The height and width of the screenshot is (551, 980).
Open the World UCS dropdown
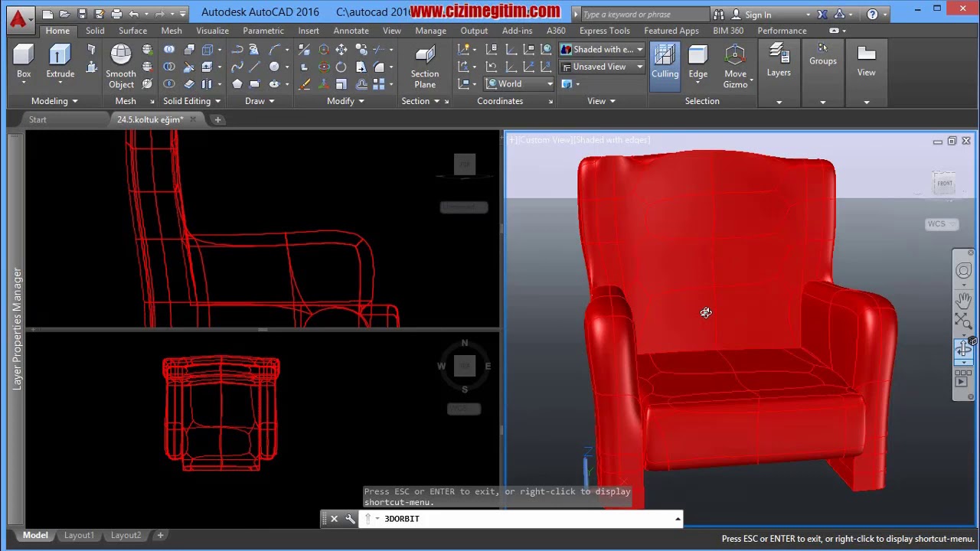[520, 84]
